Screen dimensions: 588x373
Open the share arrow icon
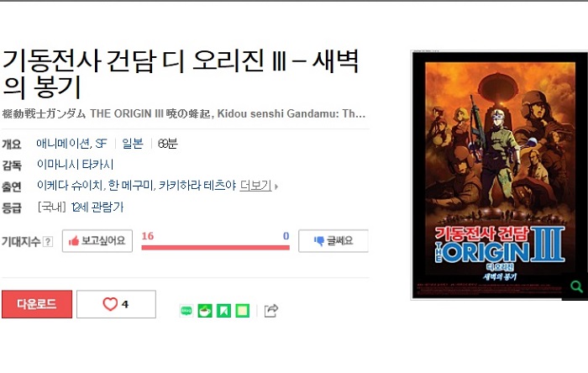[x=271, y=310]
